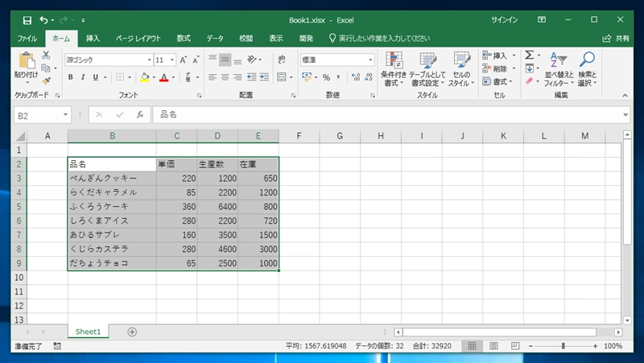Switch to the Insert tab
The height and width of the screenshot is (363, 644).
pyautogui.click(x=93, y=39)
